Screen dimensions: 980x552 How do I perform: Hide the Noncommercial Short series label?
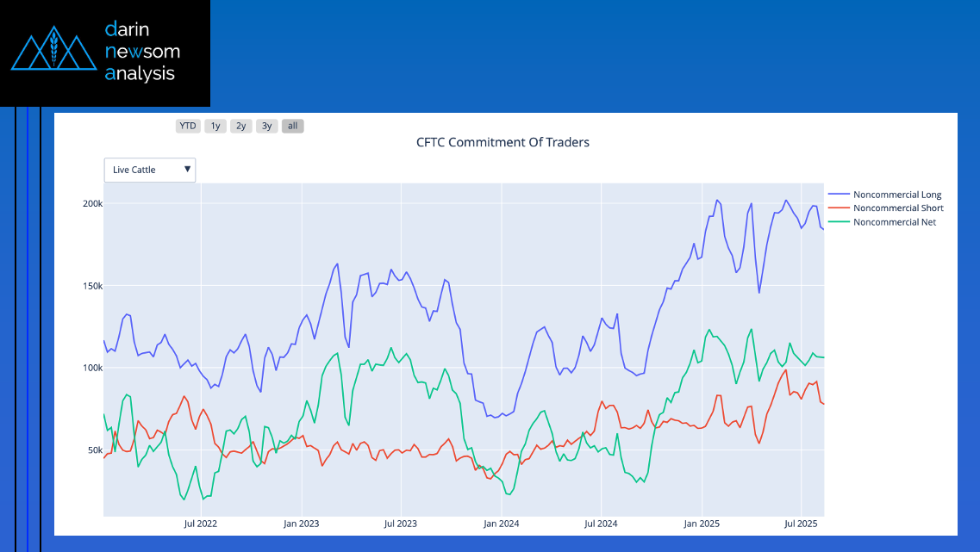click(x=897, y=208)
